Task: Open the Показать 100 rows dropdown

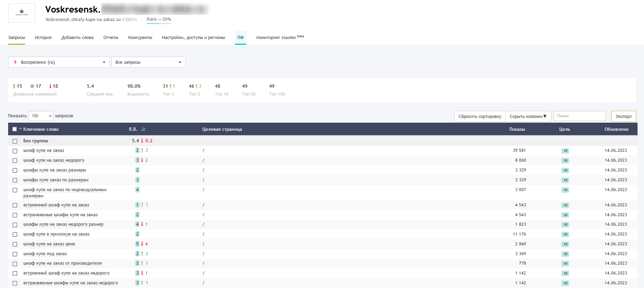Action: 41,116
